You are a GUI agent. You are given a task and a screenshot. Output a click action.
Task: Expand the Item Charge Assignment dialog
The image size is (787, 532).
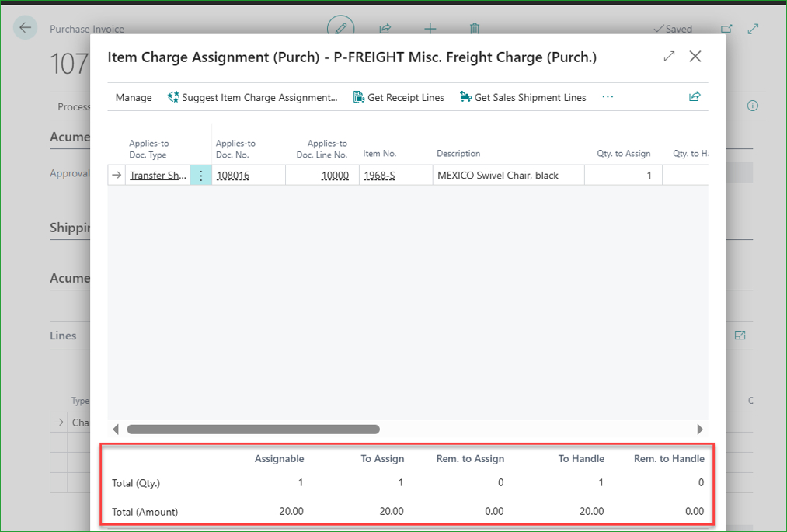point(669,57)
